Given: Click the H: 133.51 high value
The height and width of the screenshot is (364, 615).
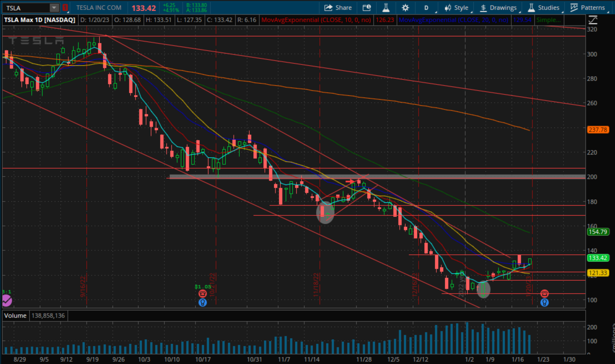Looking at the screenshot, I should tap(159, 20).
